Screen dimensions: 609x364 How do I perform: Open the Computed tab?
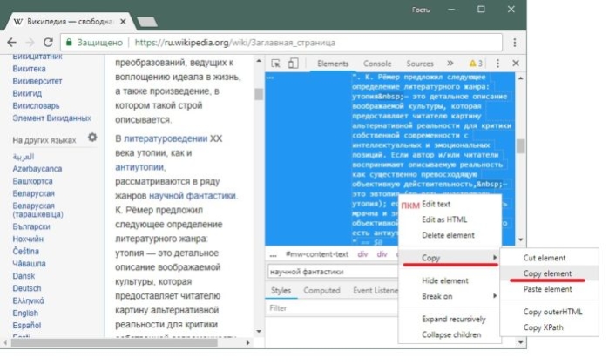(x=321, y=291)
